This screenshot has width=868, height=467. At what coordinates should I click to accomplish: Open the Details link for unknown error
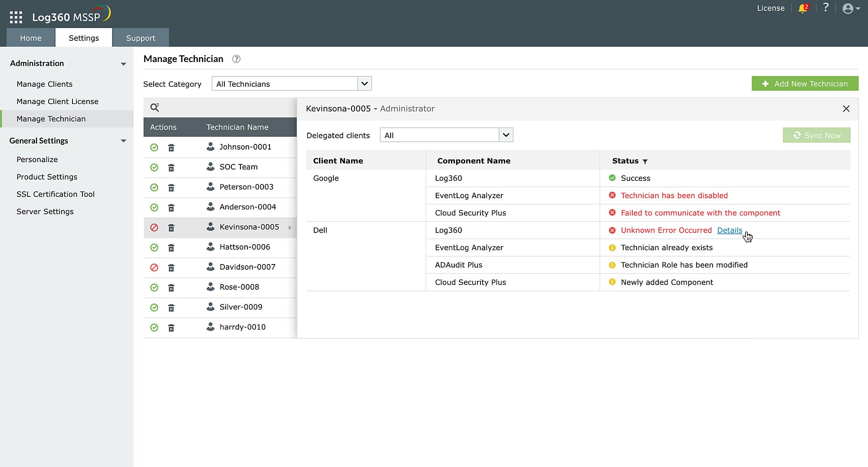(730, 230)
